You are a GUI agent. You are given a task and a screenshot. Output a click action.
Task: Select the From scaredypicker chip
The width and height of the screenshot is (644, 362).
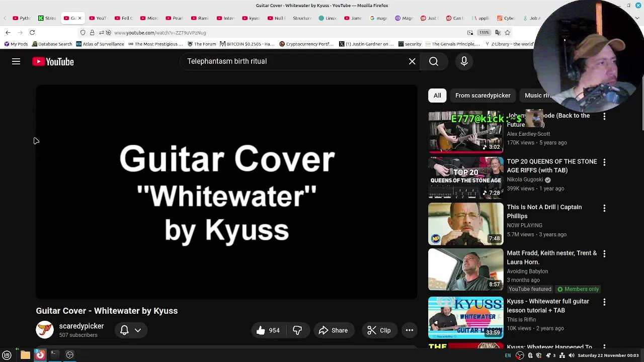click(x=482, y=96)
